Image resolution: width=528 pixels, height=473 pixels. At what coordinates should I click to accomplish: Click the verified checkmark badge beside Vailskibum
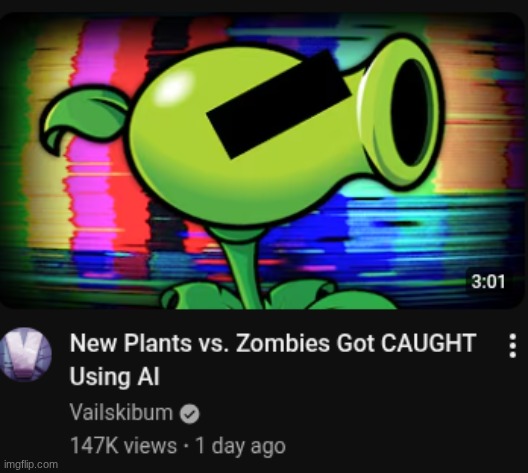point(190,414)
